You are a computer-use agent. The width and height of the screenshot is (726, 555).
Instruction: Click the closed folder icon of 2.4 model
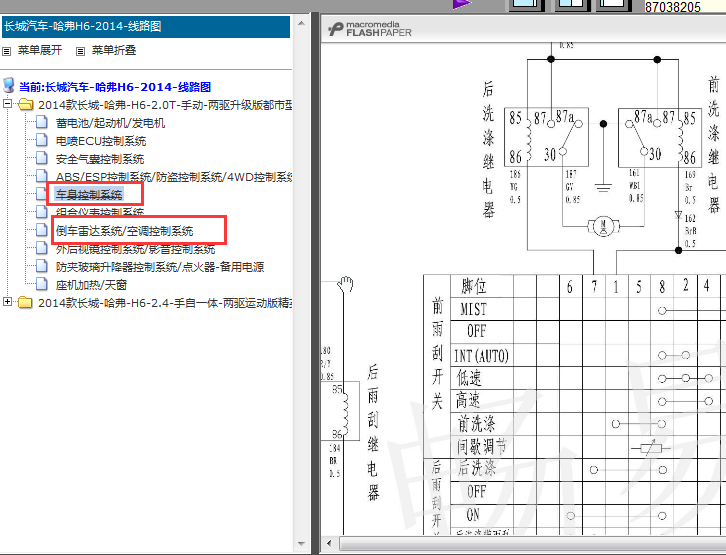[25, 303]
